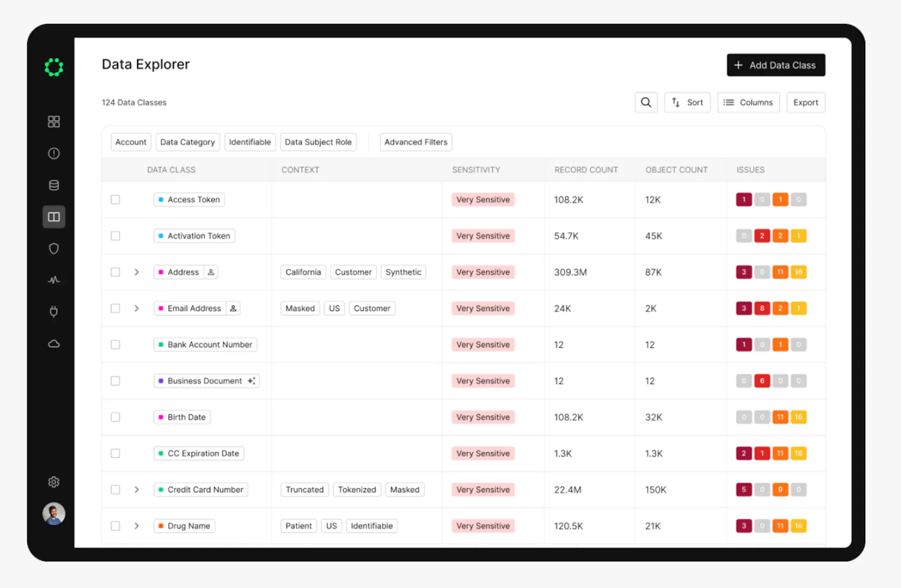The height and width of the screenshot is (588, 901).
Task: Open the Advanced Filters option
Action: 416,142
